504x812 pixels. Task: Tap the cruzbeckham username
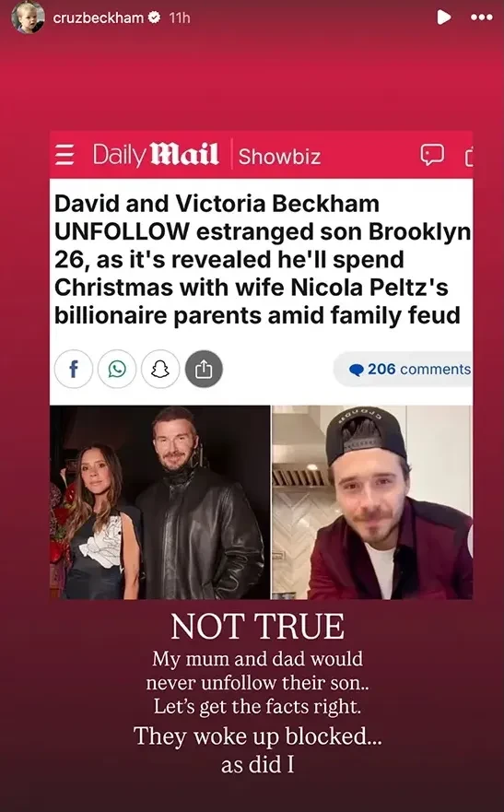(x=99, y=18)
